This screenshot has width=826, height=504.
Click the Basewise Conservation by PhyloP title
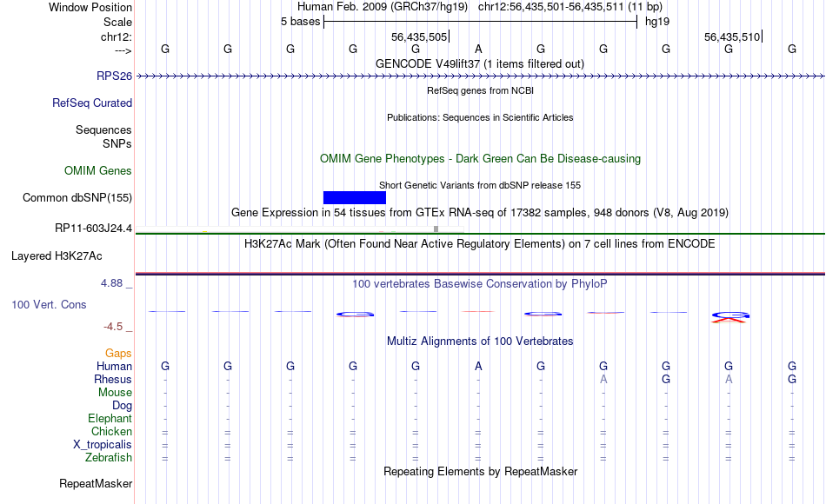(479, 284)
